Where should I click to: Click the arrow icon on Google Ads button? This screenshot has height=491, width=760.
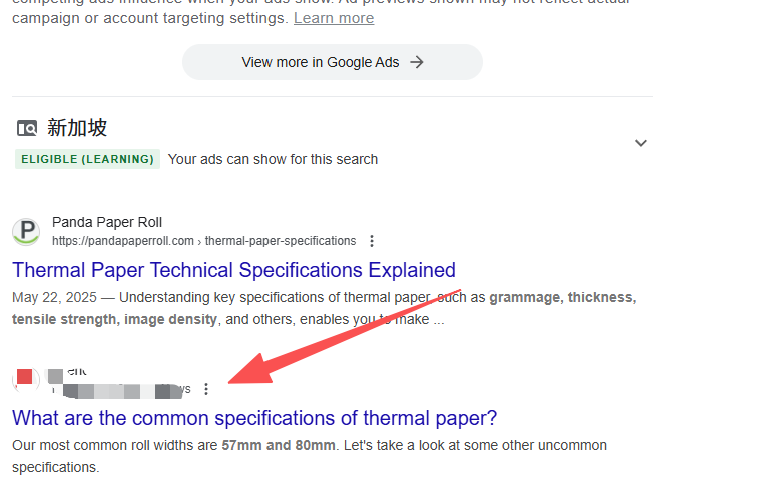(417, 62)
